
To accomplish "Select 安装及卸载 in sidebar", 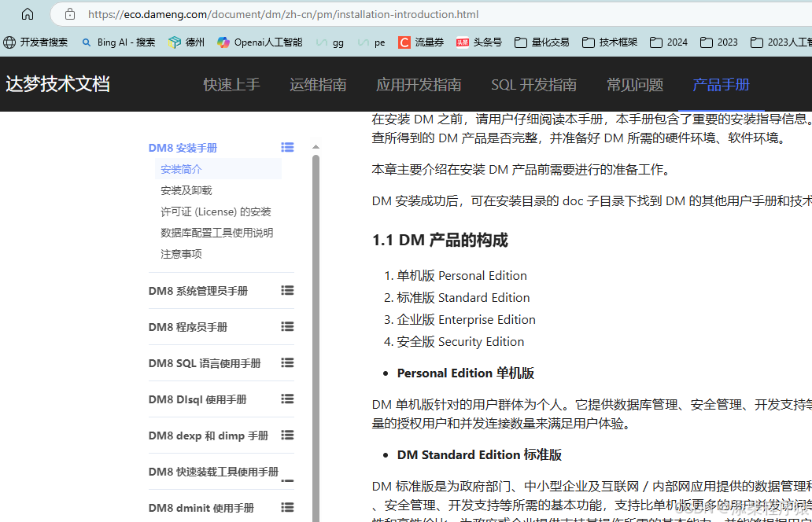I will (186, 190).
